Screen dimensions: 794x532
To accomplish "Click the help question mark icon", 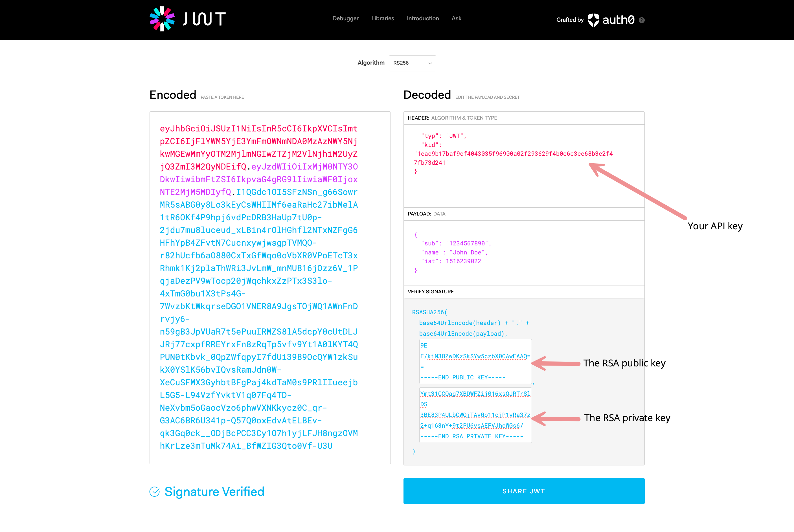I will pyautogui.click(x=641, y=20).
